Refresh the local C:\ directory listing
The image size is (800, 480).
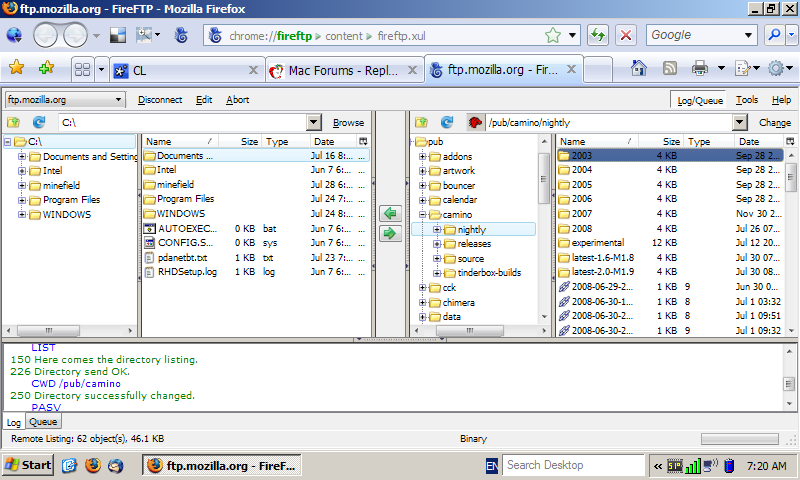(x=39, y=122)
